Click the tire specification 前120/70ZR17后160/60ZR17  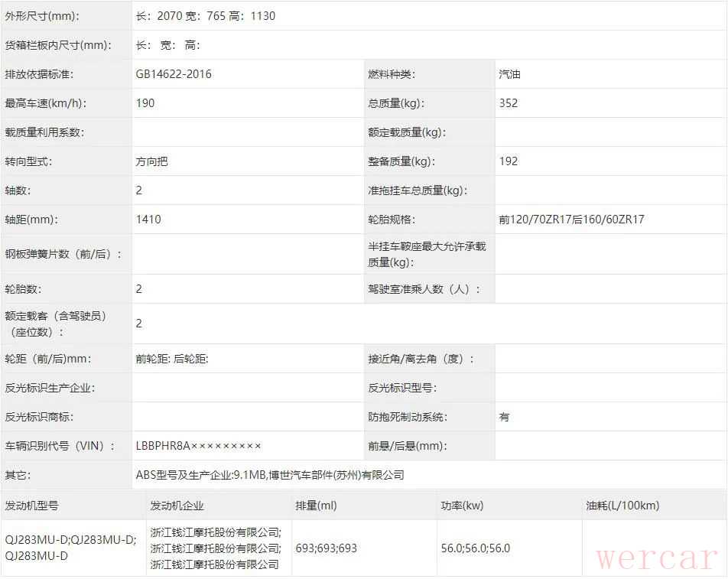coord(571,220)
